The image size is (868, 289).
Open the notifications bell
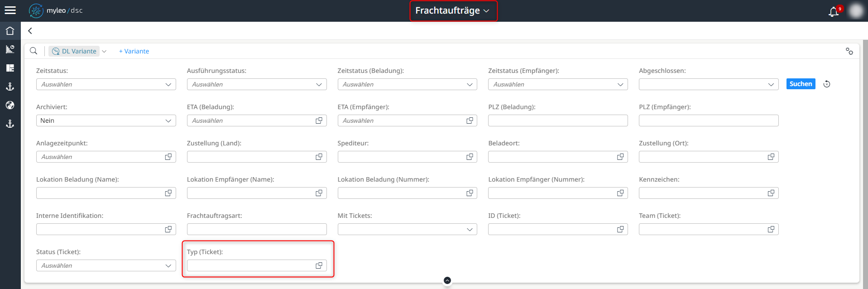point(834,11)
